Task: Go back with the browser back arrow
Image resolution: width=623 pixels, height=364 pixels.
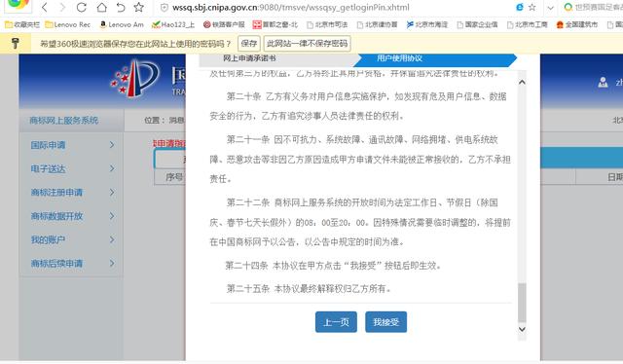Action: (45, 7)
